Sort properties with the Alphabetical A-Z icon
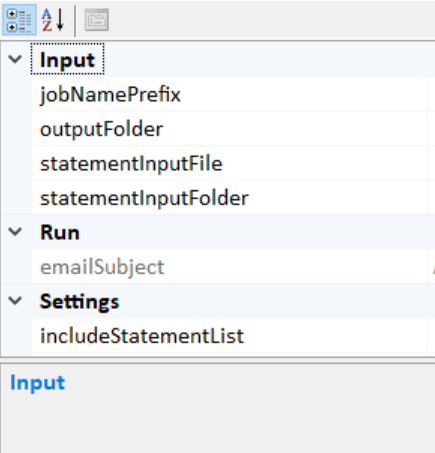This screenshot has height=453, width=435. [x=53, y=20]
